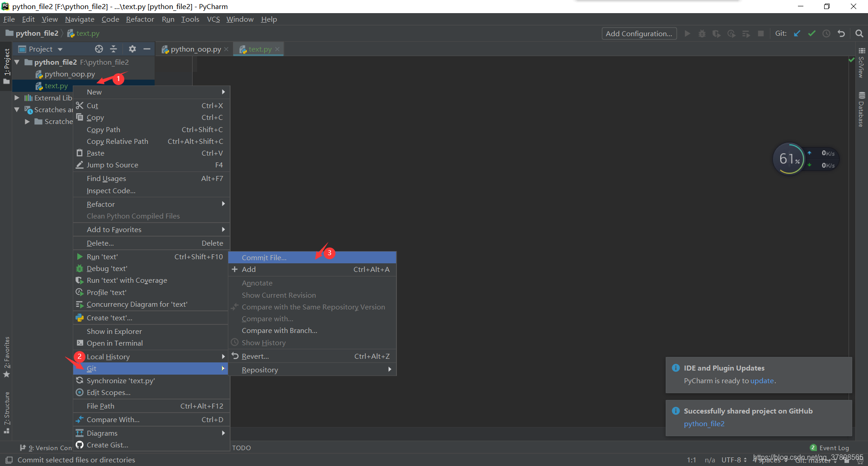This screenshot has height=466, width=868.
Task: Open the Database side panel
Action: 862,110
